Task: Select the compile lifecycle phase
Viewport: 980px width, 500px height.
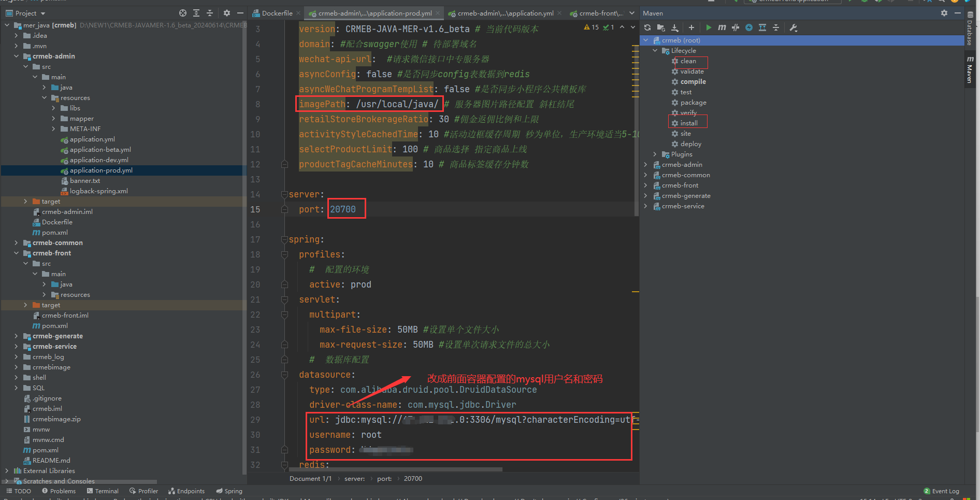Action: click(x=693, y=82)
